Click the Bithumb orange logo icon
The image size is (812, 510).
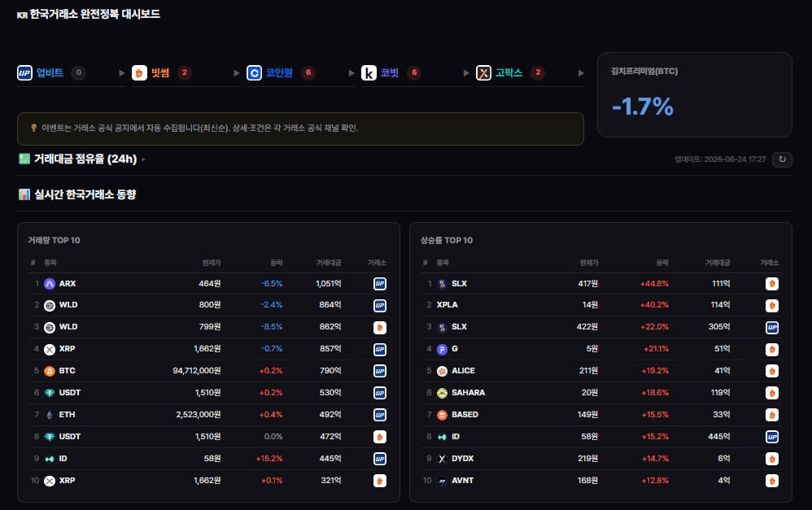(139, 73)
